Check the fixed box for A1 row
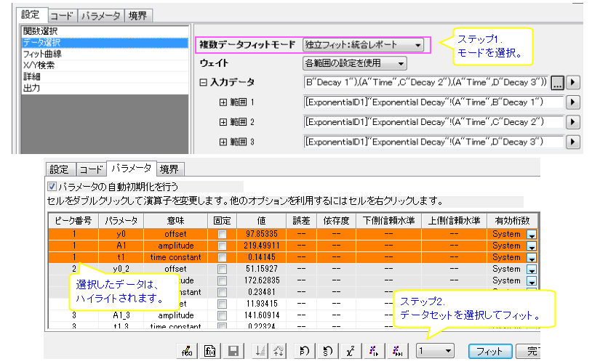This screenshot has height=364, width=592. 222,246
